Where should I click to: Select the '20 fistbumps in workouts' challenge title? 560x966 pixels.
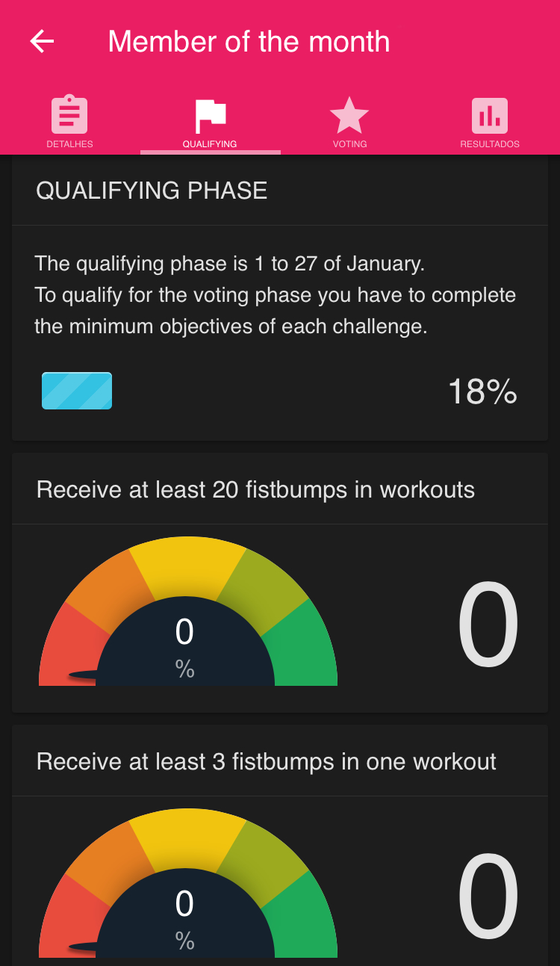pyautogui.click(x=255, y=490)
